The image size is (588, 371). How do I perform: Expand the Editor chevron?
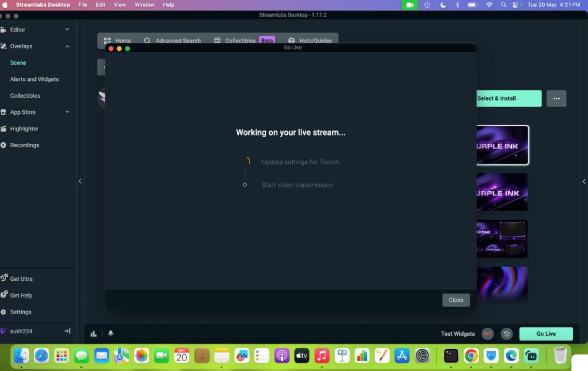tap(67, 29)
